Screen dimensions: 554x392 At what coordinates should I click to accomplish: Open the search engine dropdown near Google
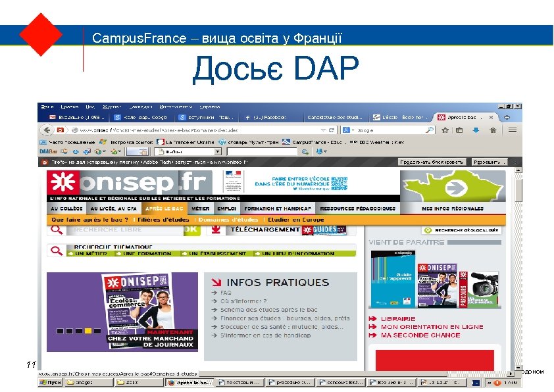coord(353,130)
